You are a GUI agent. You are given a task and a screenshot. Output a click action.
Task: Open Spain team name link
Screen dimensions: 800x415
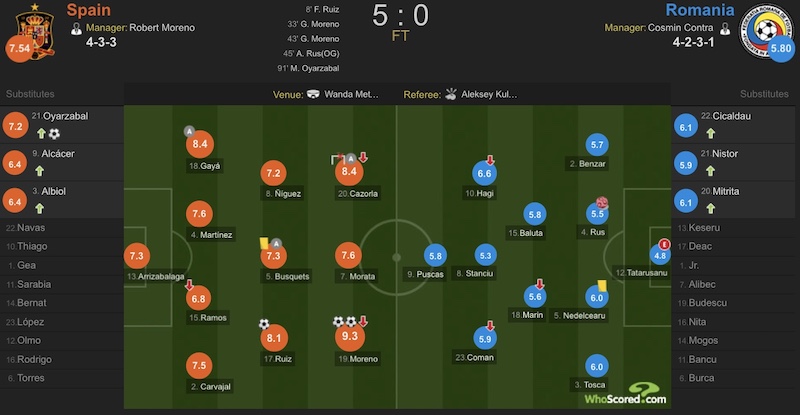[x=88, y=10]
